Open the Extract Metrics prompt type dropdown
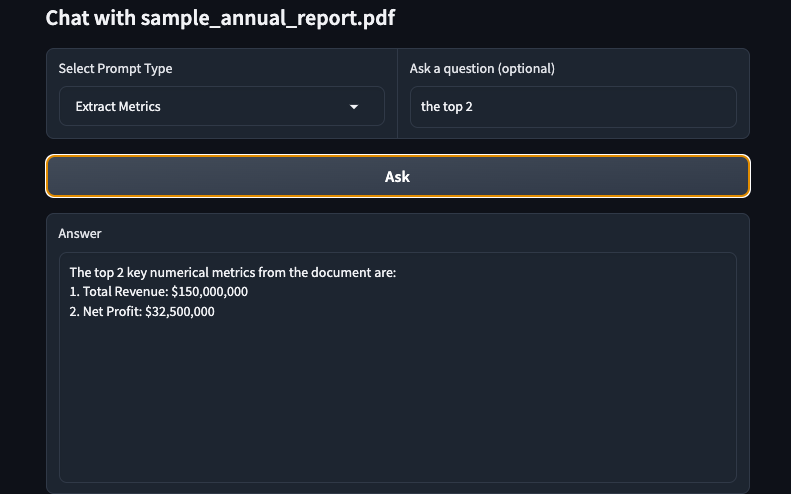Viewport: 791px width, 494px height. coord(221,106)
